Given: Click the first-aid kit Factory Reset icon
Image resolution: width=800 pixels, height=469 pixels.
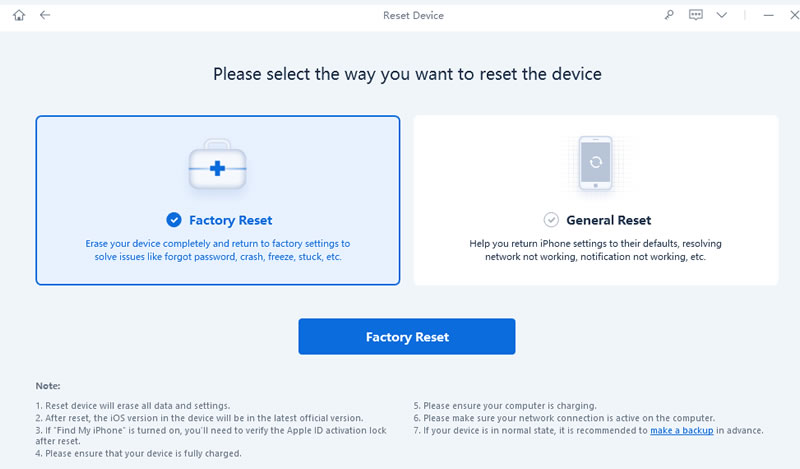Looking at the screenshot, I should click(x=217, y=164).
